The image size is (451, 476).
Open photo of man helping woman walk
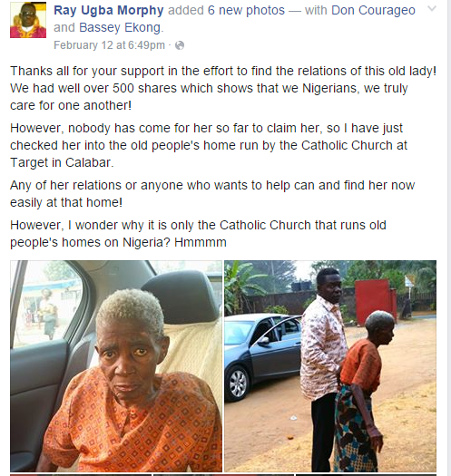[330, 366]
